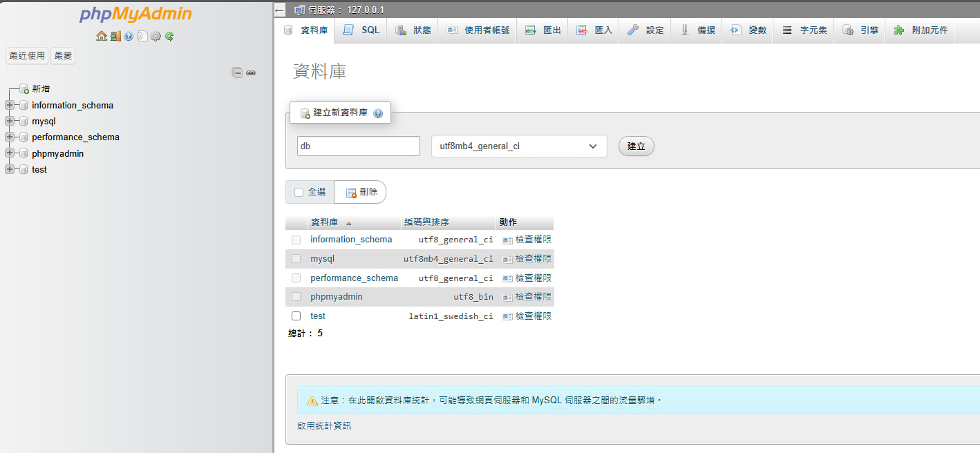
Task: Reload the navigation panel green icon
Action: coord(169,36)
